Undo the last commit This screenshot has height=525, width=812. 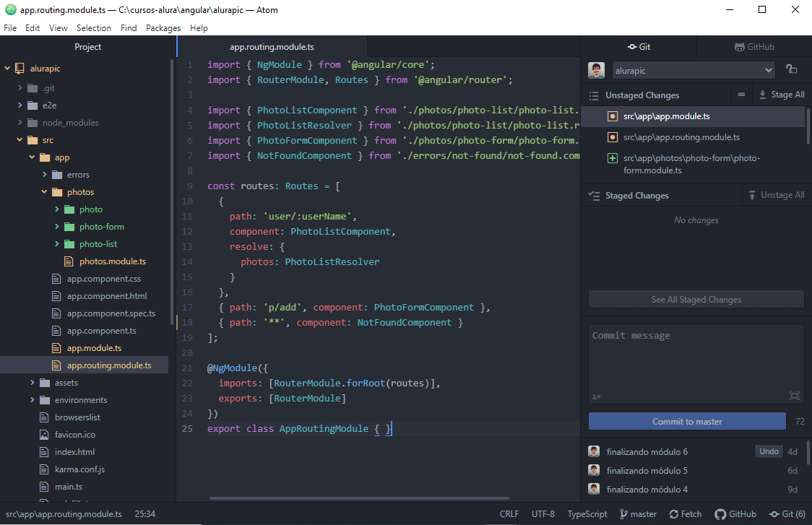coord(769,451)
